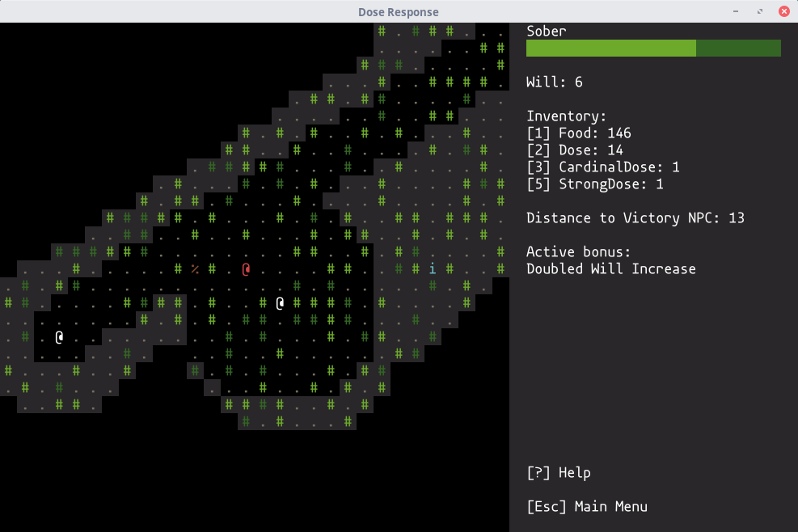Close the Dose Response window

coord(783,11)
